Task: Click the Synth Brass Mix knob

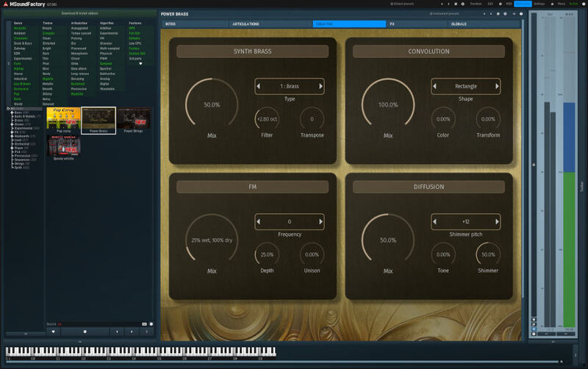Action: 212,105
